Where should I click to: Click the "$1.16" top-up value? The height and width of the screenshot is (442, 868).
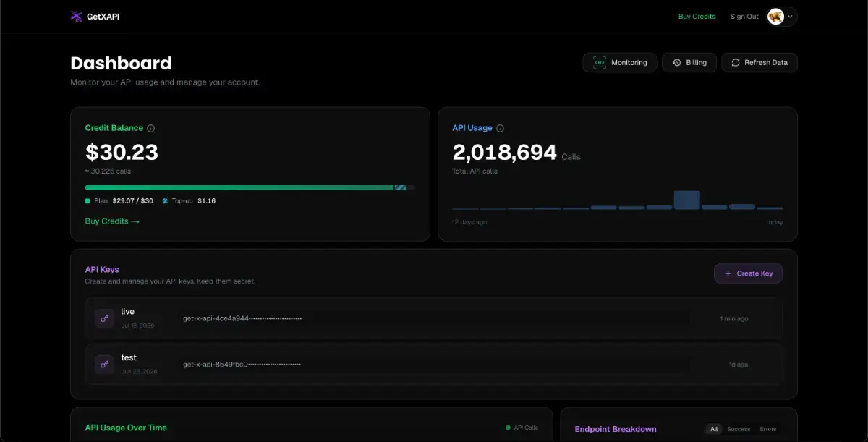[207, 200]
